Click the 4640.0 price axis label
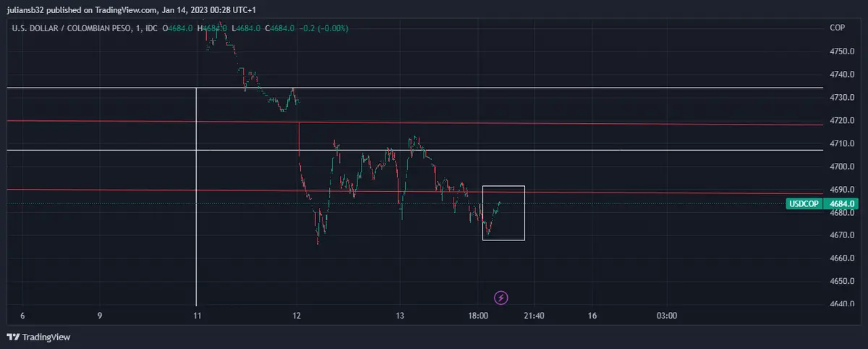 (842, 304)
